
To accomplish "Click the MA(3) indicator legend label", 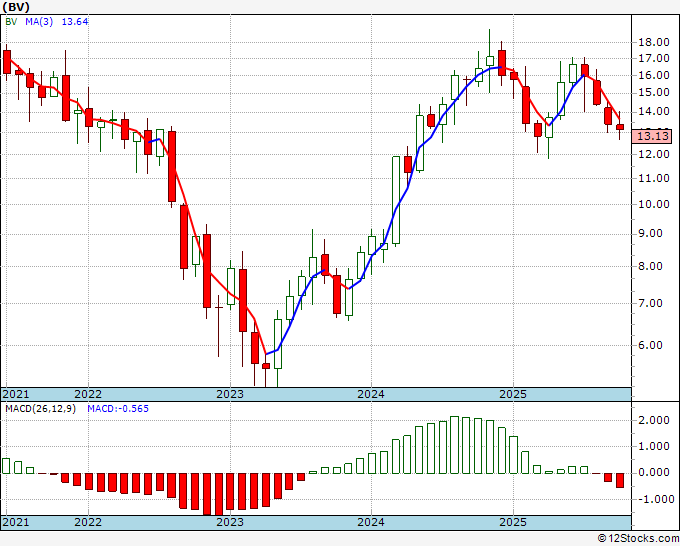I will (39, 22).
